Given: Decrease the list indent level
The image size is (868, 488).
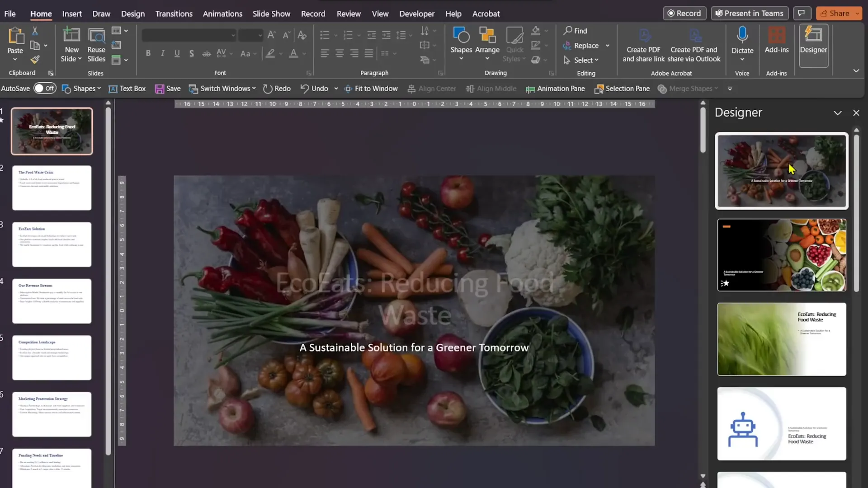Looking at the screenshot, I should tap(372, 35).
